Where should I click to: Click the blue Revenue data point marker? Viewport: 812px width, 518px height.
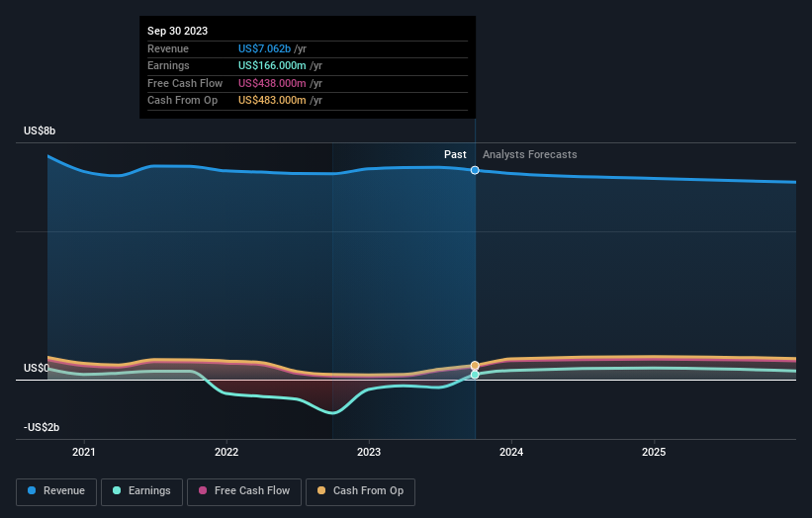tap(475, 170)
